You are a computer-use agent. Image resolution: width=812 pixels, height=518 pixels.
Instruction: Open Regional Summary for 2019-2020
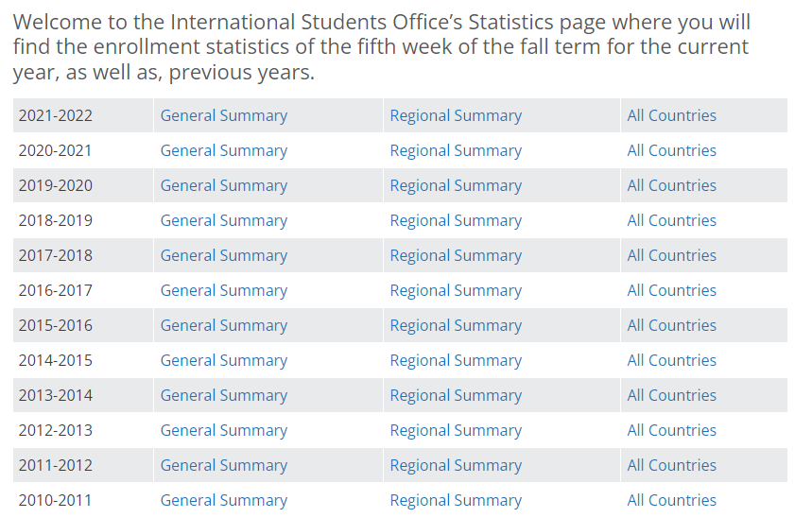pyautogui.click(x=455, y=185)
